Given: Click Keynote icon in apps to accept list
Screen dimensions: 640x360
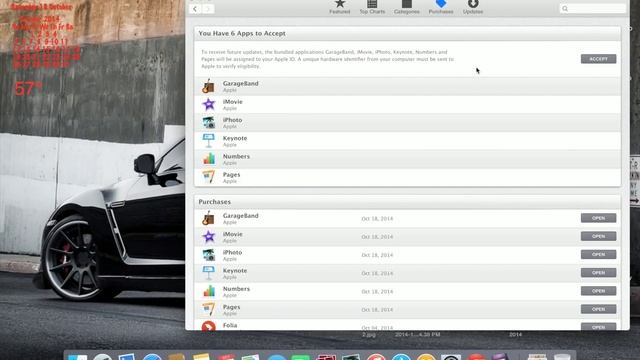Looking at the screenshot, I should point(209,140).
